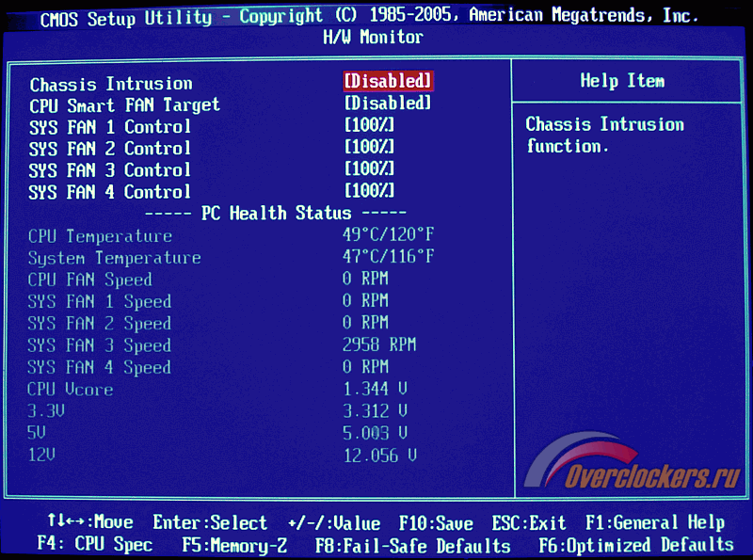Click the SYS FAN 4 Speed label
The height and width of the screenshot is (560, 753).
coord(100,367)
